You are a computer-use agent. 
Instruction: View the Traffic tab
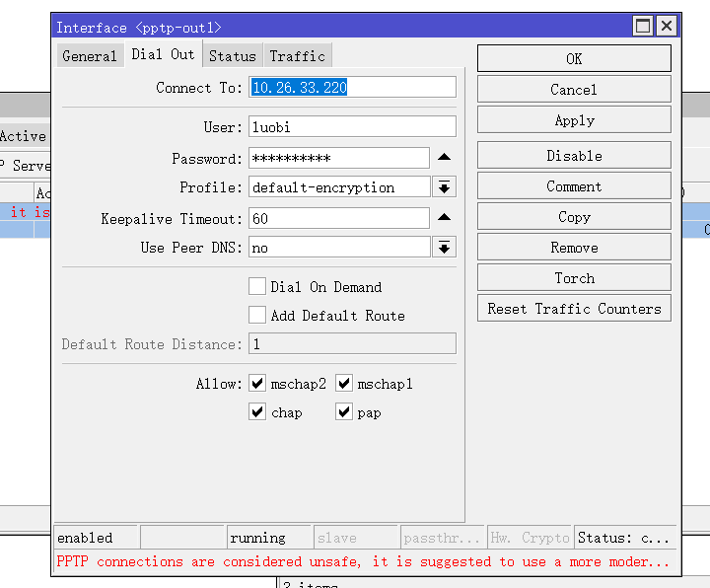point(297,56)
